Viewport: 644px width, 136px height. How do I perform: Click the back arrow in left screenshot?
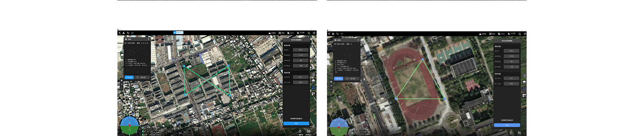[x=119, y=33]
